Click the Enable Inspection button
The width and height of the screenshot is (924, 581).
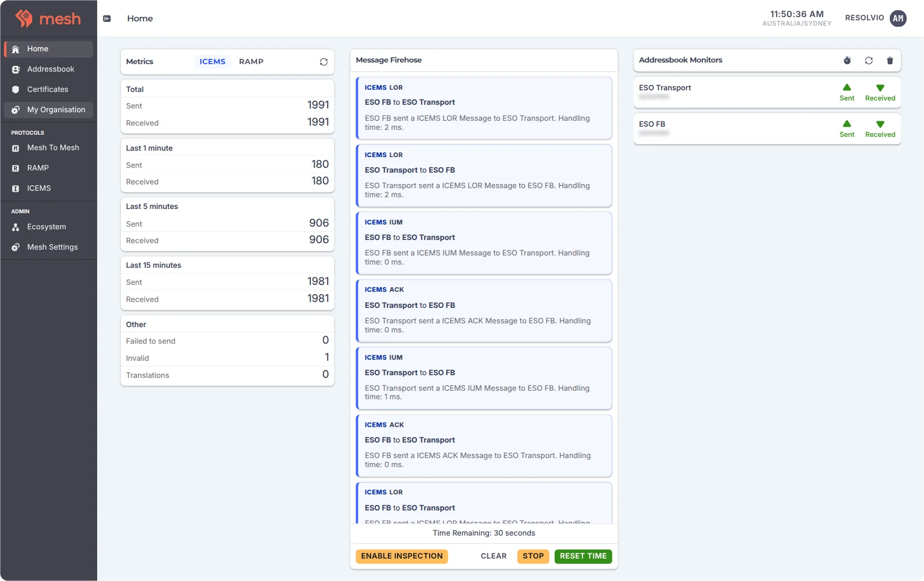(402, 556)
